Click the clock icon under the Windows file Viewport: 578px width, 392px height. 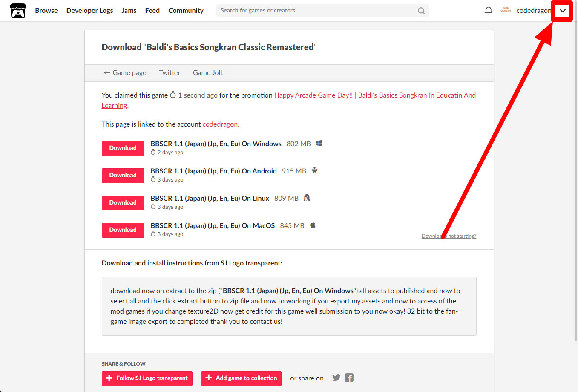tap(153, 152)
